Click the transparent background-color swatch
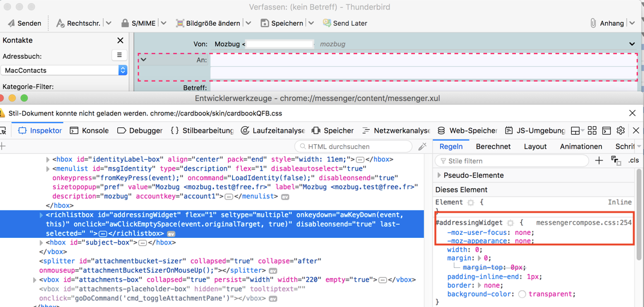Screen dimensions: 644x307 pos(522,294)
